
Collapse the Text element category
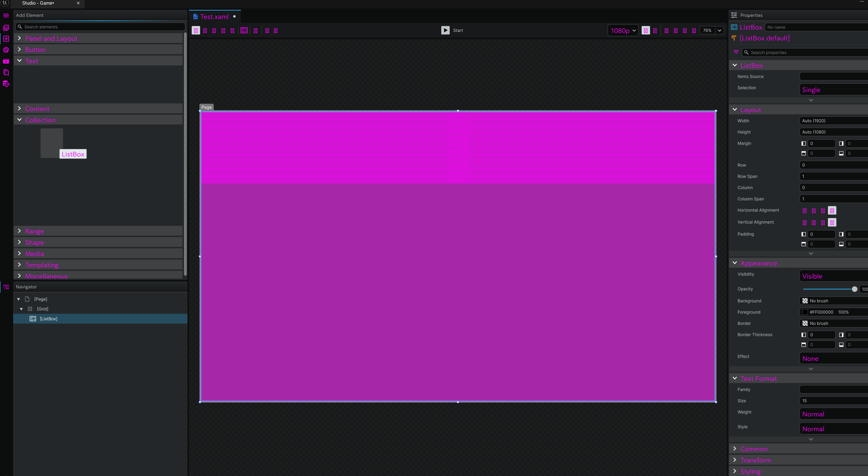click(x=98, y=61)
